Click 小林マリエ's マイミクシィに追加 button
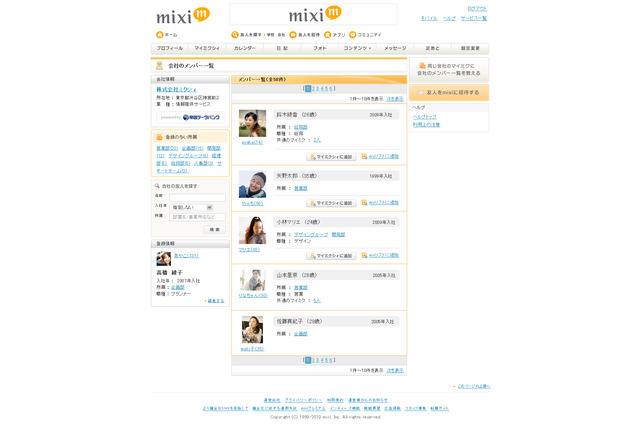640x426 pixels. click(x=331, y=255)
